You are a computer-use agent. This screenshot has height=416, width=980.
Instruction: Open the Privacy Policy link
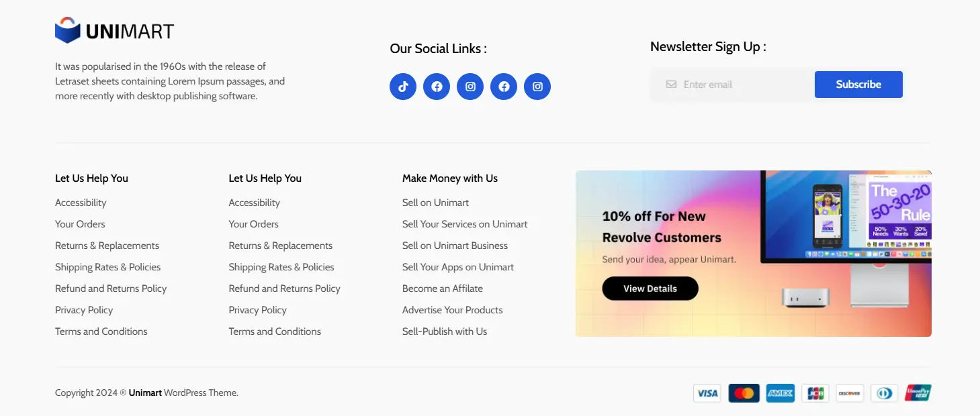pos(84,309)
